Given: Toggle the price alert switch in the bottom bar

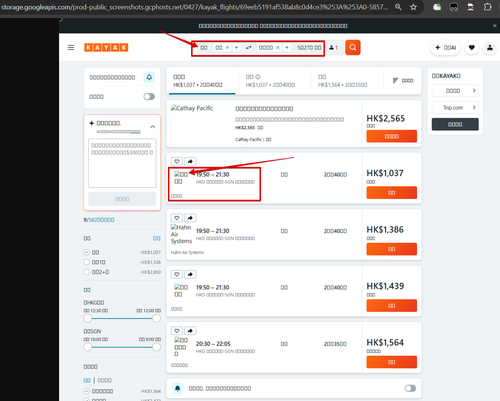Looking at the screenshot, I should click(x=410, y=388).
